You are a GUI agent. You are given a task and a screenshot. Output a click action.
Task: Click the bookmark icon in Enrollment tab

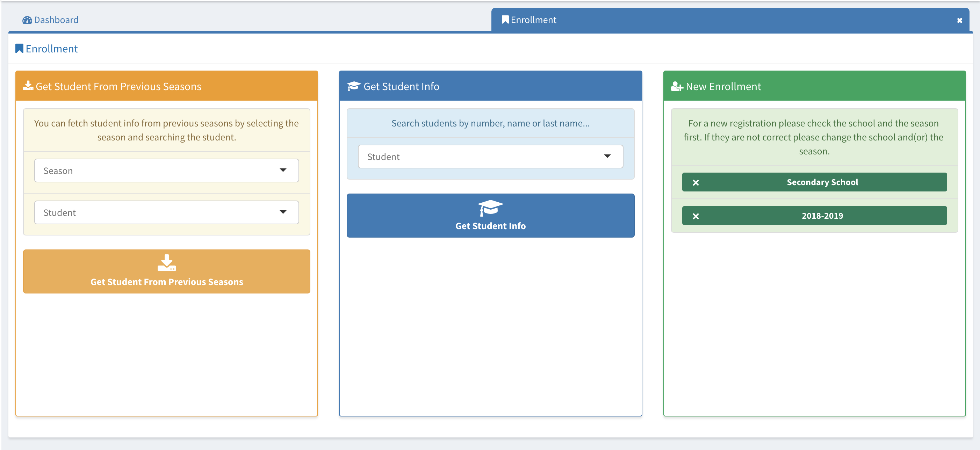505,20
